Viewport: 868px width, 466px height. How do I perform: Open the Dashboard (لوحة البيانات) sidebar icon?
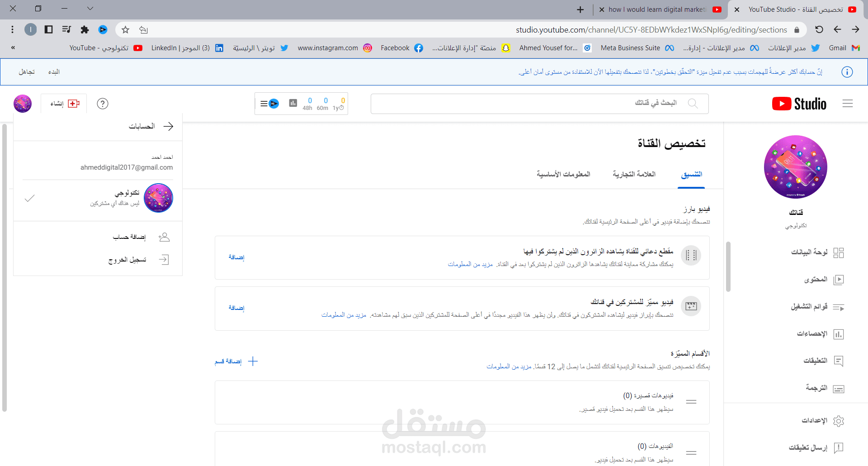click(x=838, y=252)
